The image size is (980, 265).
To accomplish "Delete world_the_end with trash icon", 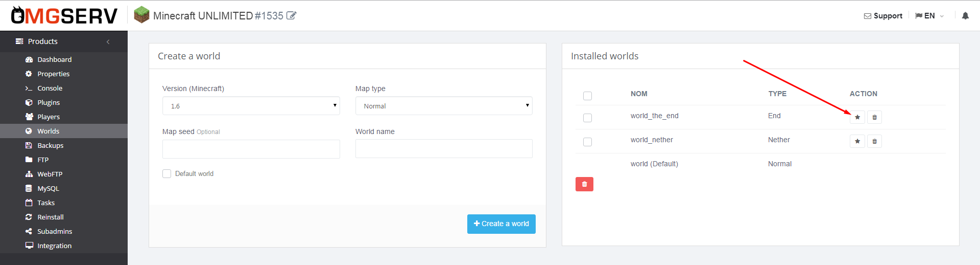I will tap(874, 117).
